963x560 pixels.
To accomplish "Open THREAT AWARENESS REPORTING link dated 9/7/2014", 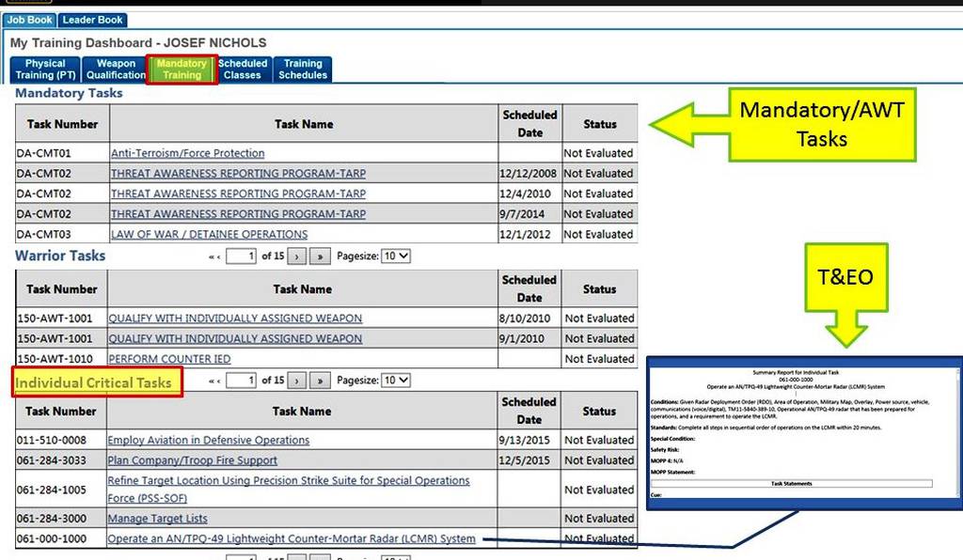I will [x=238, y=214].
